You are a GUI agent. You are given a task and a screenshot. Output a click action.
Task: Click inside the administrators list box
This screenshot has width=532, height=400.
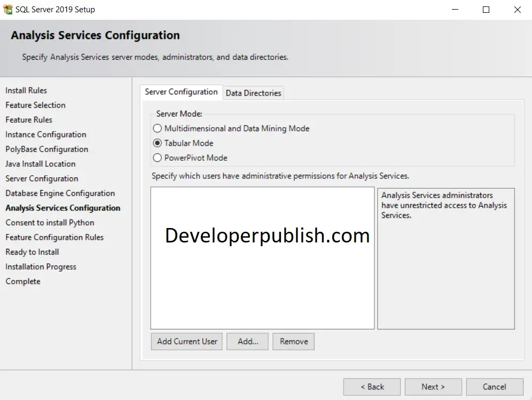(262, 258)
